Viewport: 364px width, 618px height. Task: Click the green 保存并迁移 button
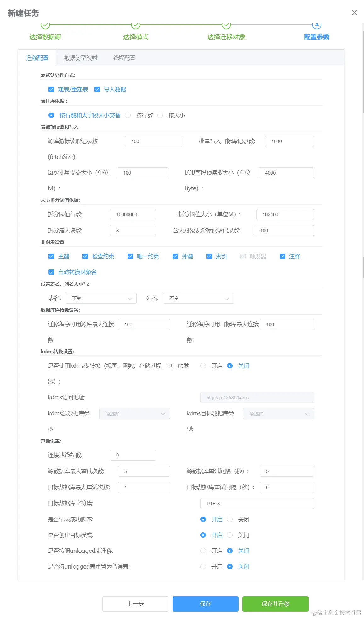276,604
